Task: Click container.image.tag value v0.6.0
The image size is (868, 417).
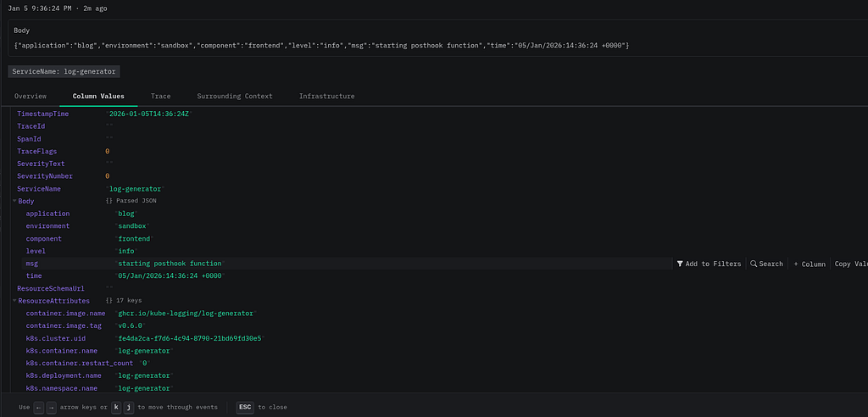Action: tap(130, 325)
